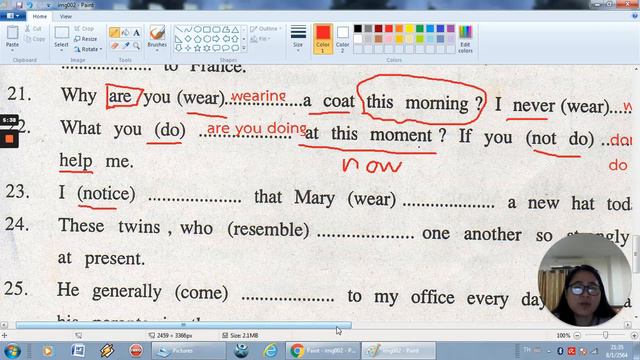Image resolution: width=640 pixels, height=360 pixels.
Task: Click the Paint Help icon
Action: [634, 16]
